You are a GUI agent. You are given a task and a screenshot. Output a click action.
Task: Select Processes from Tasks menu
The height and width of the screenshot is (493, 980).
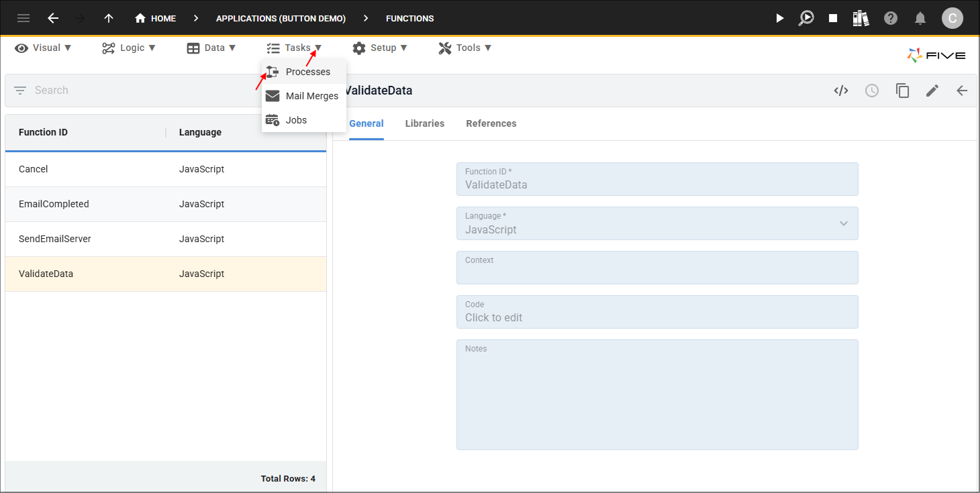[304, 72]
